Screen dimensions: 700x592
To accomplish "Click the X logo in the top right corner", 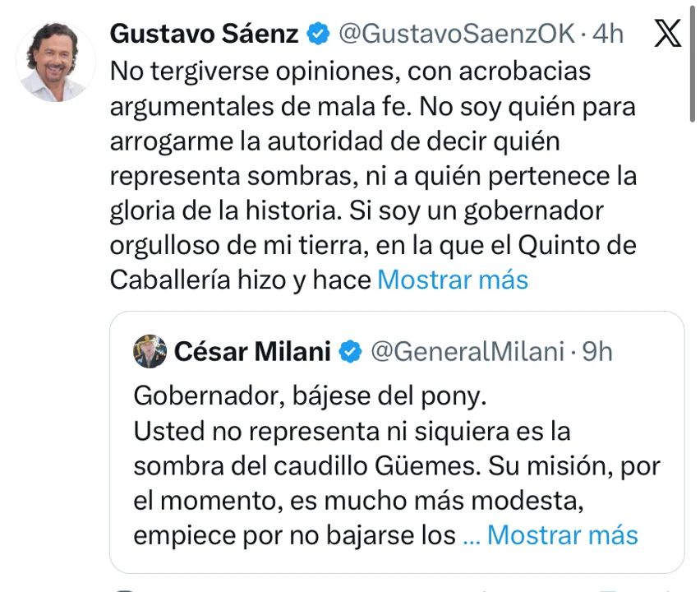I will [667, 35].
